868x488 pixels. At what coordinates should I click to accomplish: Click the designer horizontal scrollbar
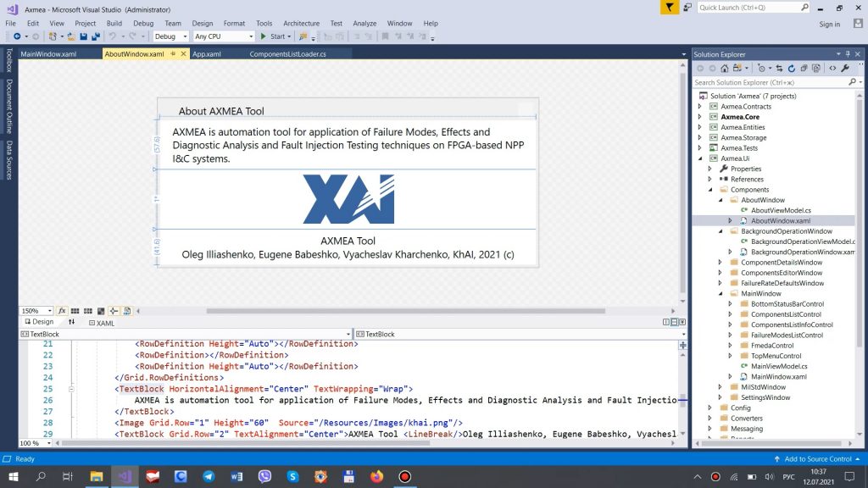click(405, 311)
